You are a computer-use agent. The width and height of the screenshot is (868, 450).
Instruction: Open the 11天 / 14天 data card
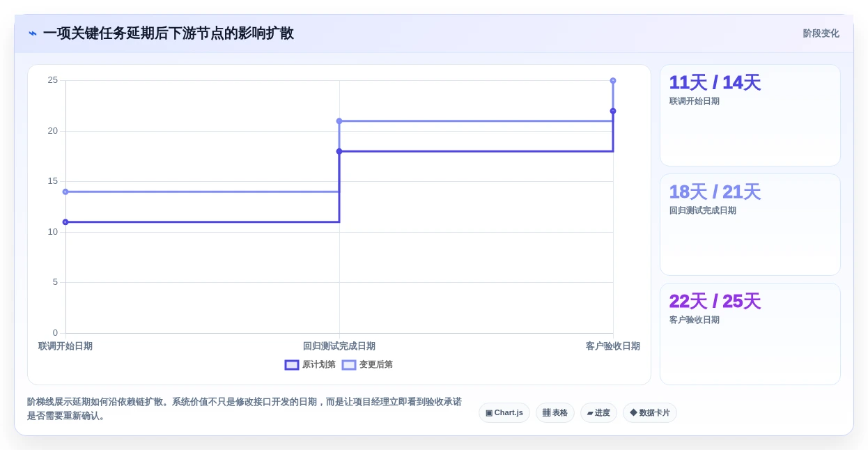(x=750, y=116)
